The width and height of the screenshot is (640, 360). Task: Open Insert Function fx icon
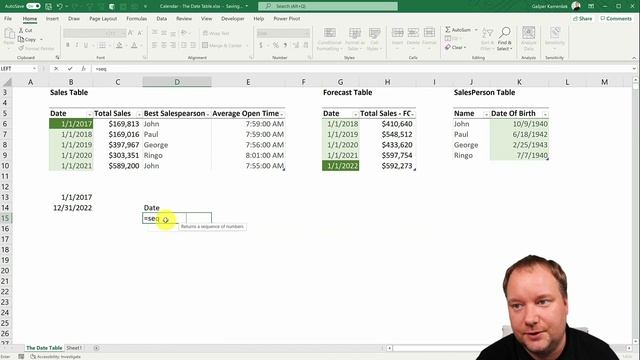[83, 69]
